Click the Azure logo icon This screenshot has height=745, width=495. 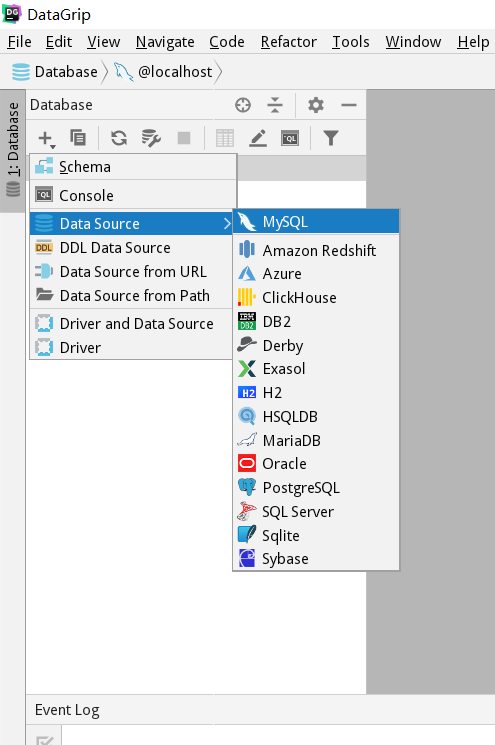pyautogui.click(x=247, y=274)
